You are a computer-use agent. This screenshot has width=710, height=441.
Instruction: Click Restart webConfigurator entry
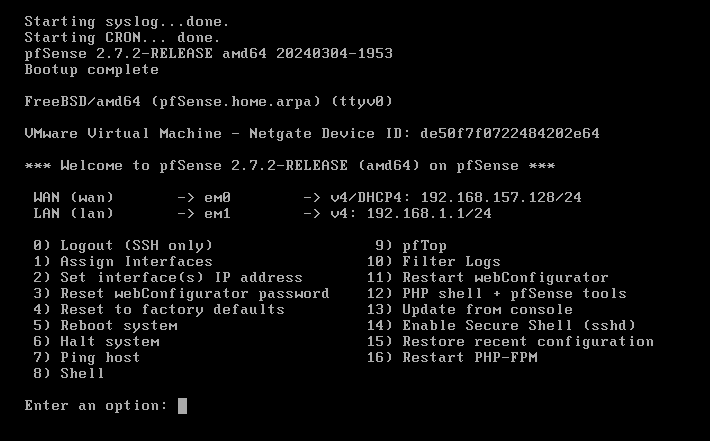point(488,278)
